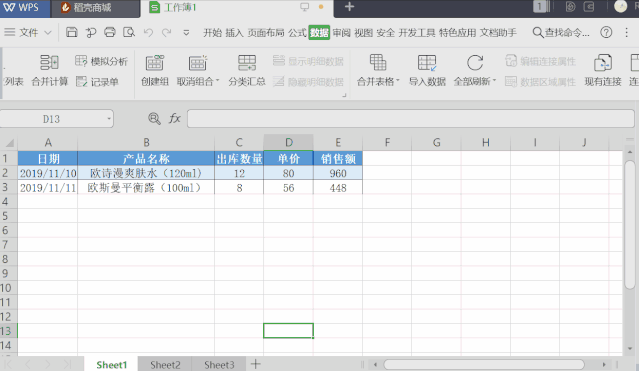Open the 特色应用 ribbon tab
Screen dimensions: 639x371
457,33
